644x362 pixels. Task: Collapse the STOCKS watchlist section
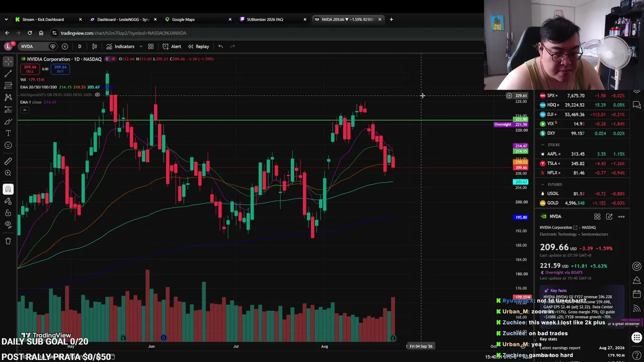tap(542, 145)
